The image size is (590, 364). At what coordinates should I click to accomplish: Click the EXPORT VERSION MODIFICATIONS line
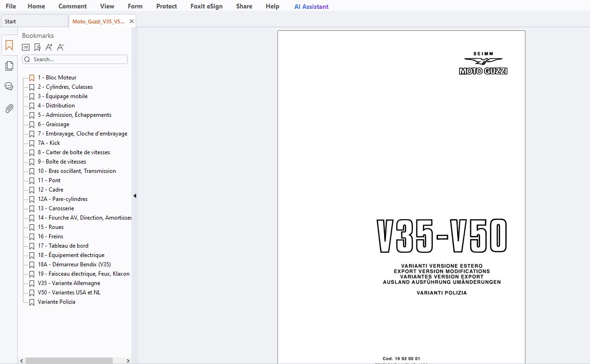coord(442,271)
